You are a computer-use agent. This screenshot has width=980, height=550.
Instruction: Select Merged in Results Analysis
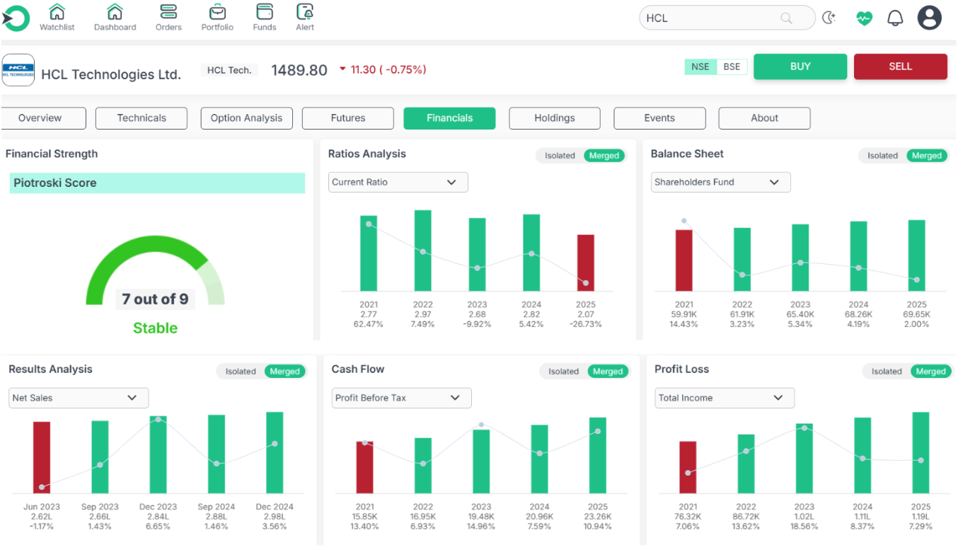tap(285, 372)
